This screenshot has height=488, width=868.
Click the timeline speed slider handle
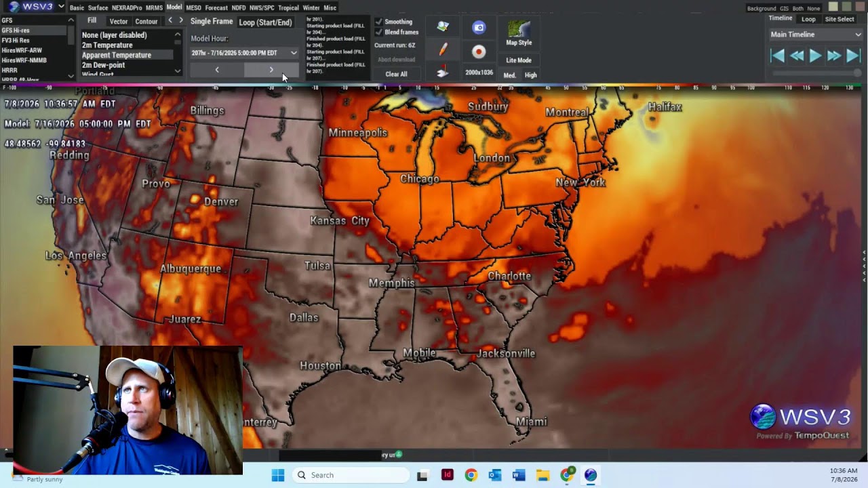point(859,73)
